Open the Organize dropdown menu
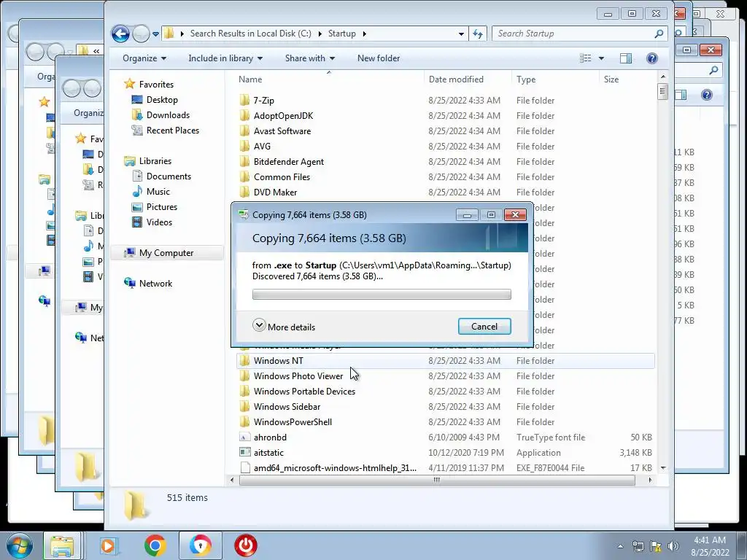 (144, 58)
